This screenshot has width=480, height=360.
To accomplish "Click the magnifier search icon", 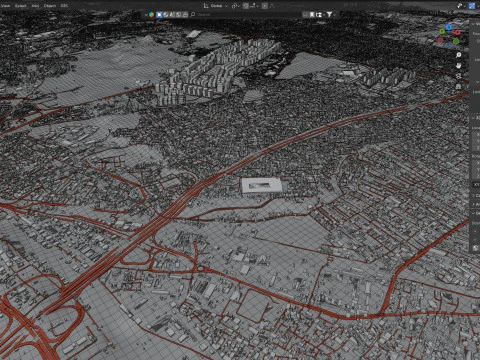I will click(x=193, y=14).
